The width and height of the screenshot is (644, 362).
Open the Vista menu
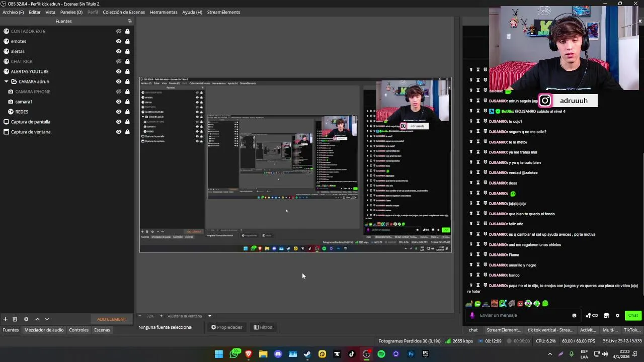[50, 12]
